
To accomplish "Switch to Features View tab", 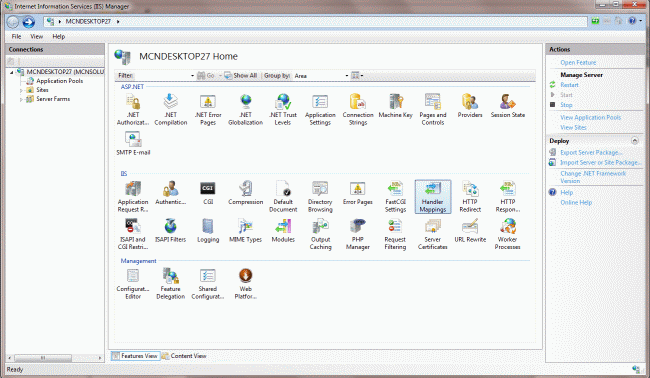I will click(135, 356).
